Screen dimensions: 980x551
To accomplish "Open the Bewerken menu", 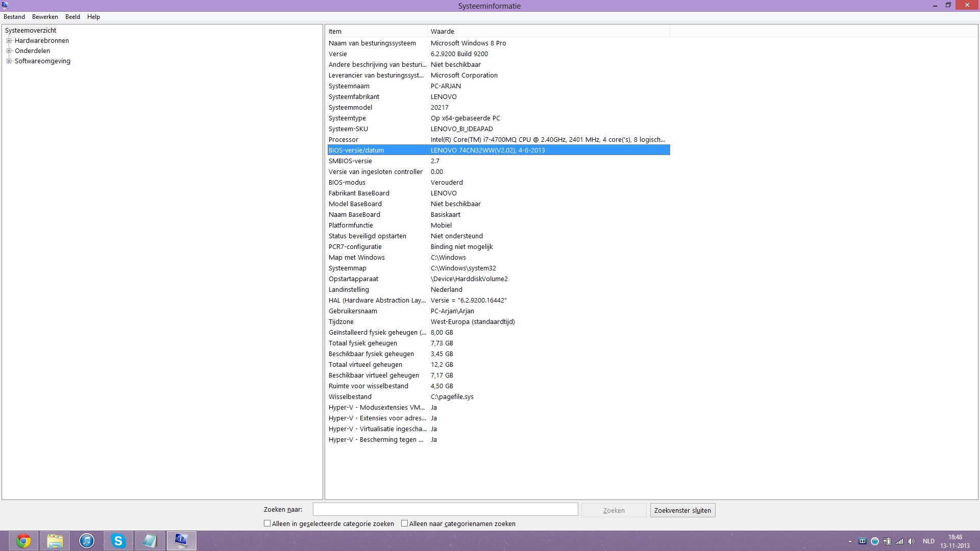I will (45, 17).
